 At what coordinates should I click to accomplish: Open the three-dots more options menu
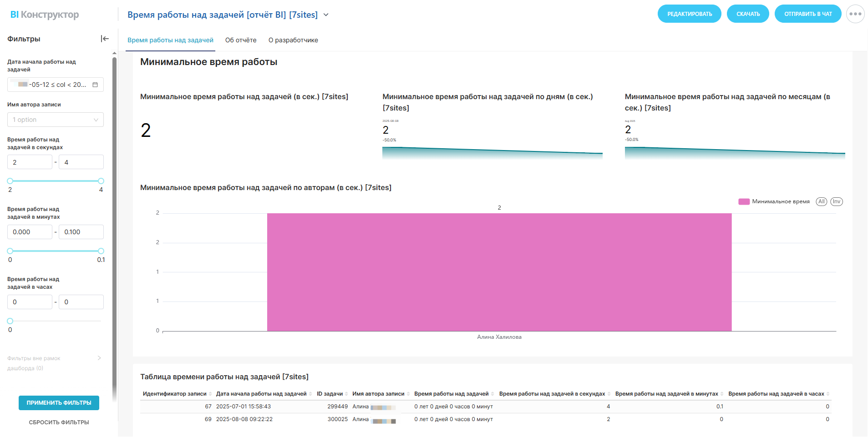point(855,14)
